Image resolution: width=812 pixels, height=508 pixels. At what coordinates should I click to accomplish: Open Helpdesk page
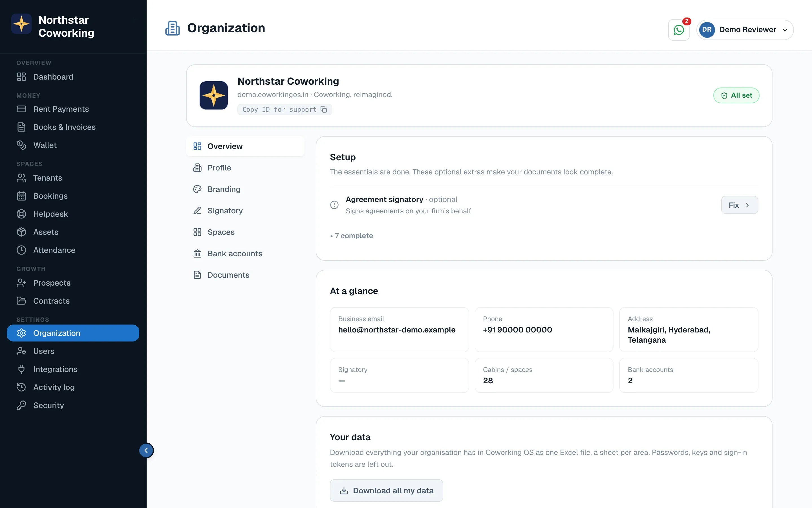[73, 214]
